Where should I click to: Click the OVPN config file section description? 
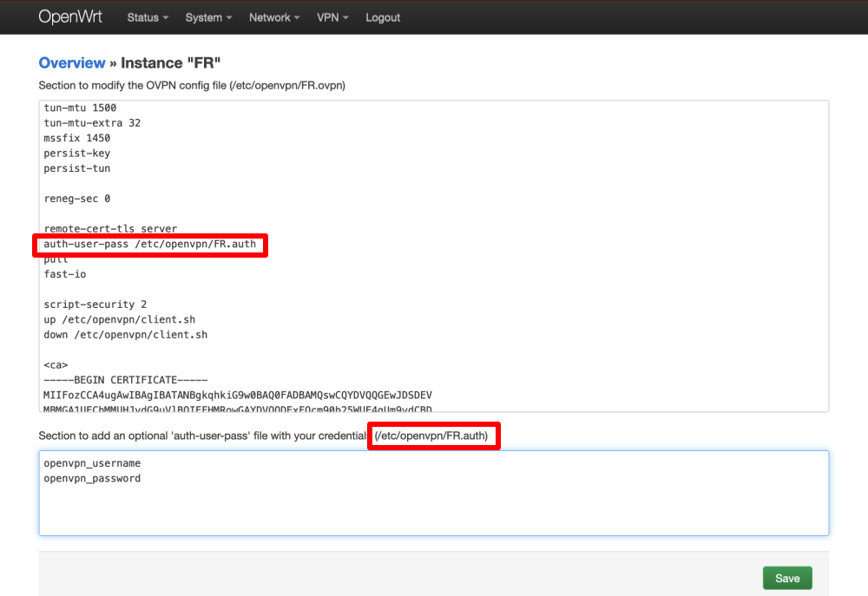click(192, 86)
